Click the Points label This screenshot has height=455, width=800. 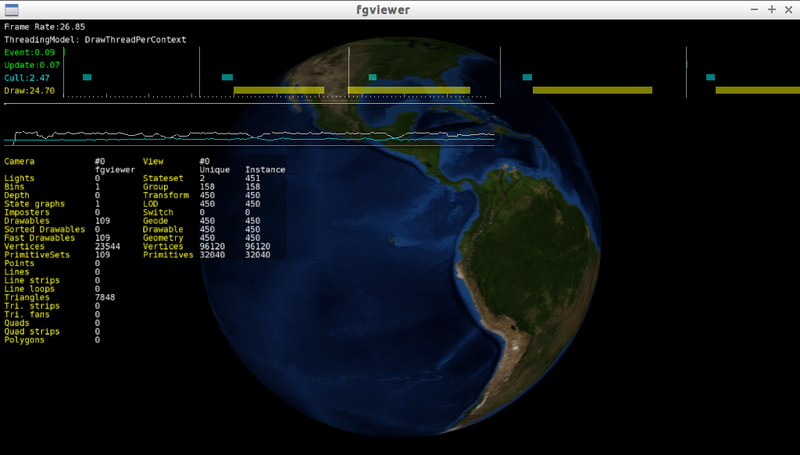pos(19,263)
